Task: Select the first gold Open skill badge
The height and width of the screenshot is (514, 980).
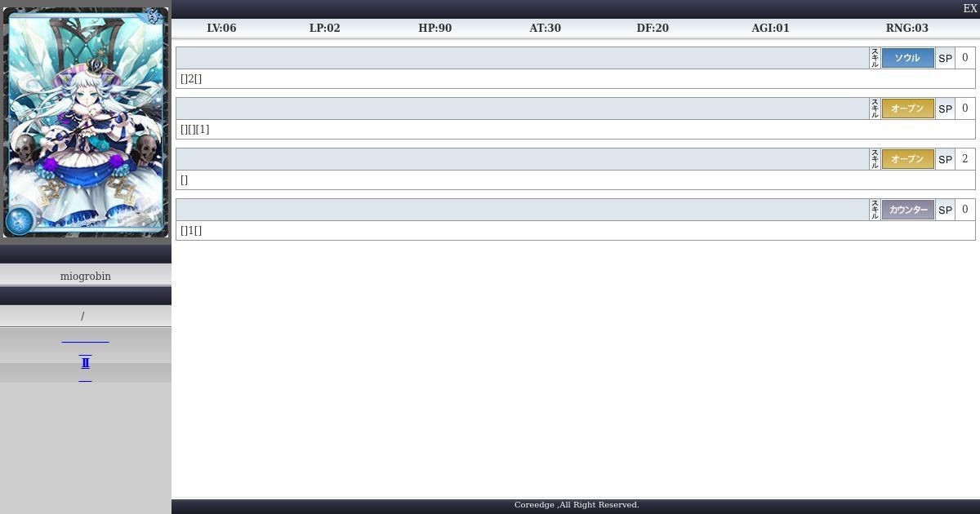Action: point(907,109)
